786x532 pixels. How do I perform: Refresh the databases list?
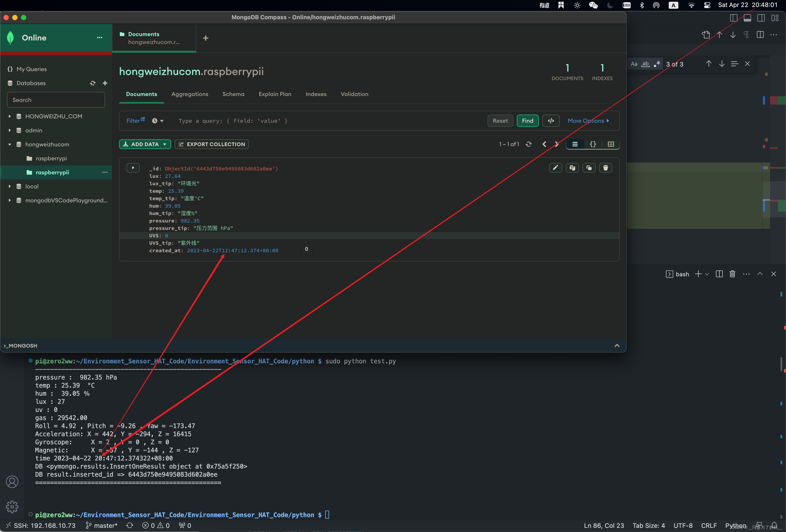(93, 83)
